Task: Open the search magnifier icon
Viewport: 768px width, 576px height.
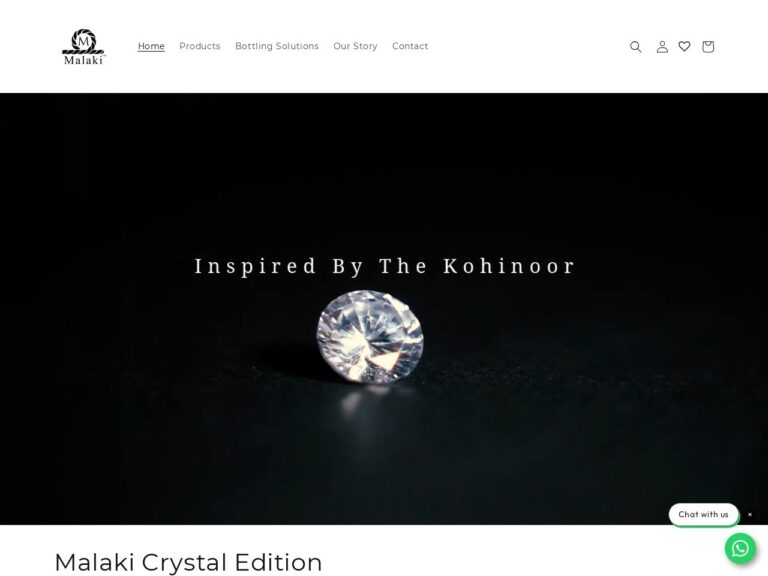Action: point(635,47)
